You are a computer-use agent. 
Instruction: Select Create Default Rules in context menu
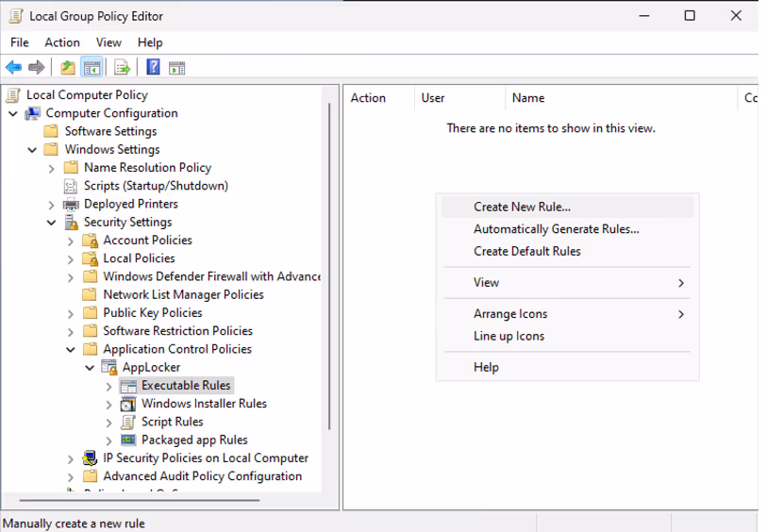pyautogui.click(x=567, y=251)
